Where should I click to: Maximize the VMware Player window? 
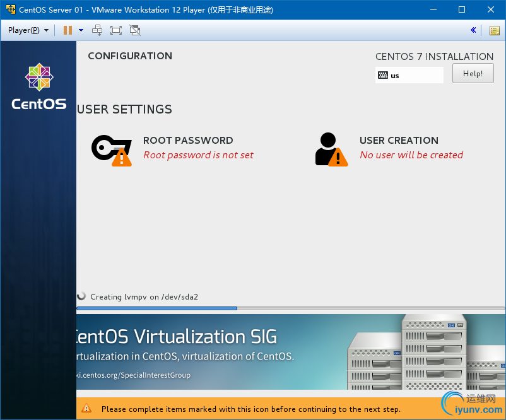[462, 9]
